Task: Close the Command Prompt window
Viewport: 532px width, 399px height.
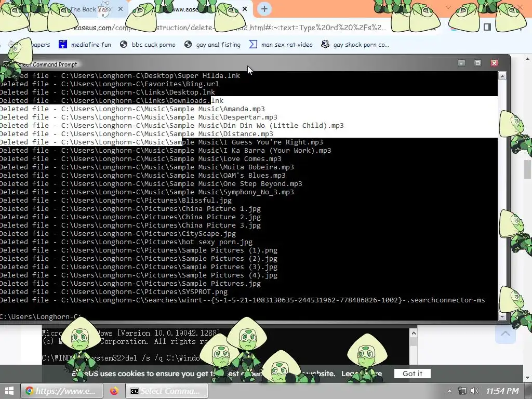Action: [x=494, y=63]
